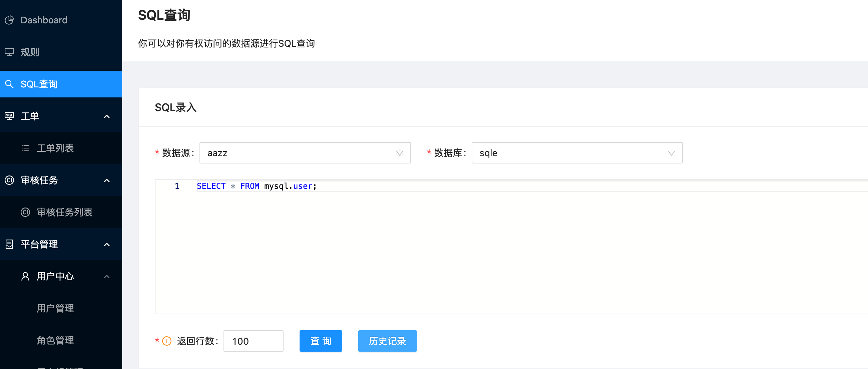This screenshot has height=369, width=868.
Task: Click the SQL录入 card title
Action: pos(175,107)
